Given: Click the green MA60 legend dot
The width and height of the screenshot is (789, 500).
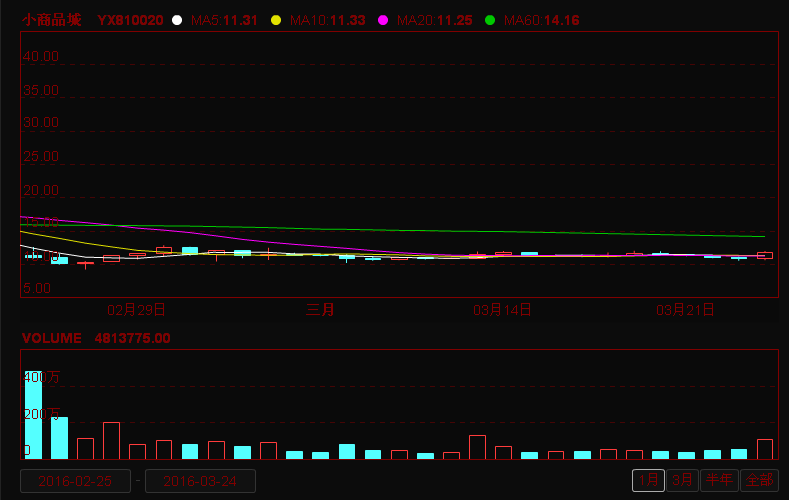Looking at the screenshot, I should click(x=490, y=20).
